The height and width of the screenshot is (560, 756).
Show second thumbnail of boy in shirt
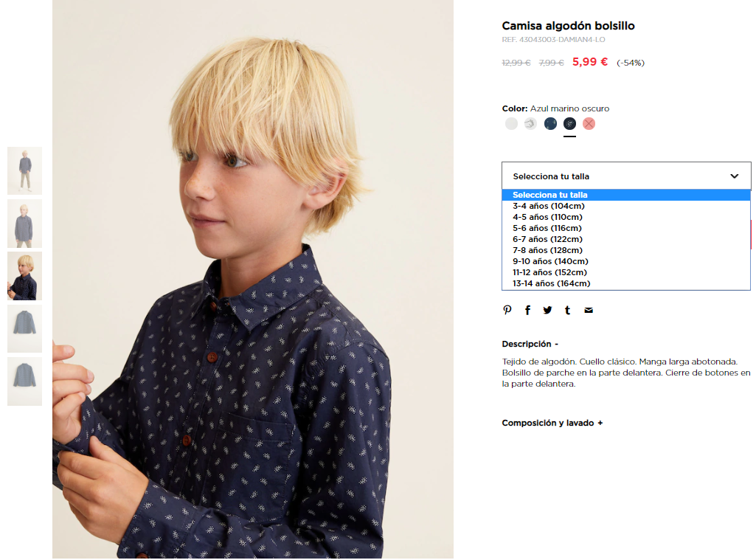point(24,224)
